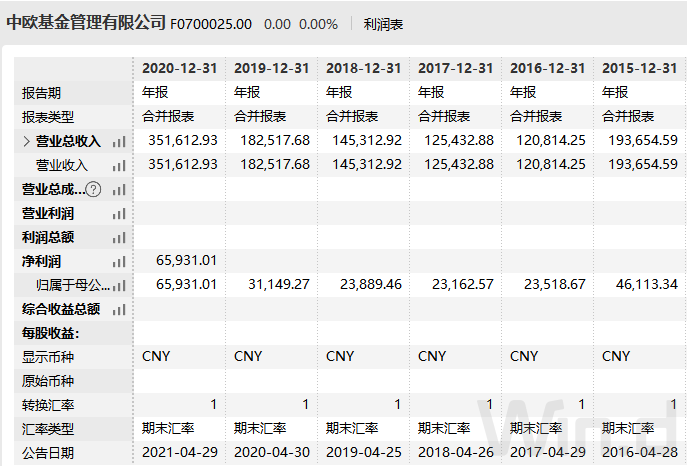687x466 pixels.
Task: Show chart for 综合收益总额 row
Action: click(119, 309)
